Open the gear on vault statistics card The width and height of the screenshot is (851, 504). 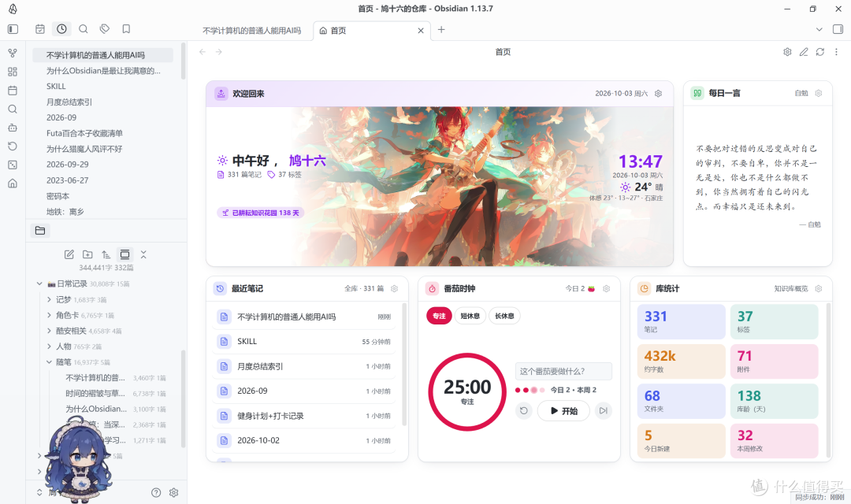[x=819, y=289]
